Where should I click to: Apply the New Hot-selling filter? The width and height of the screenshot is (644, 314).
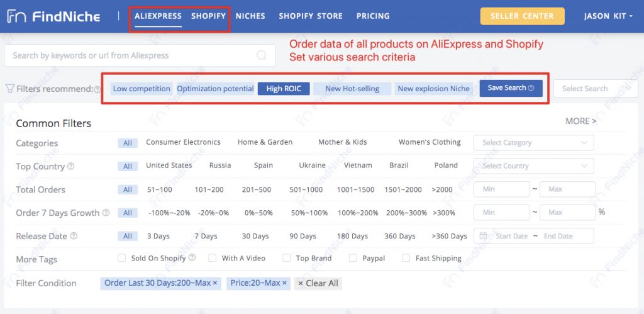(352, 89)
